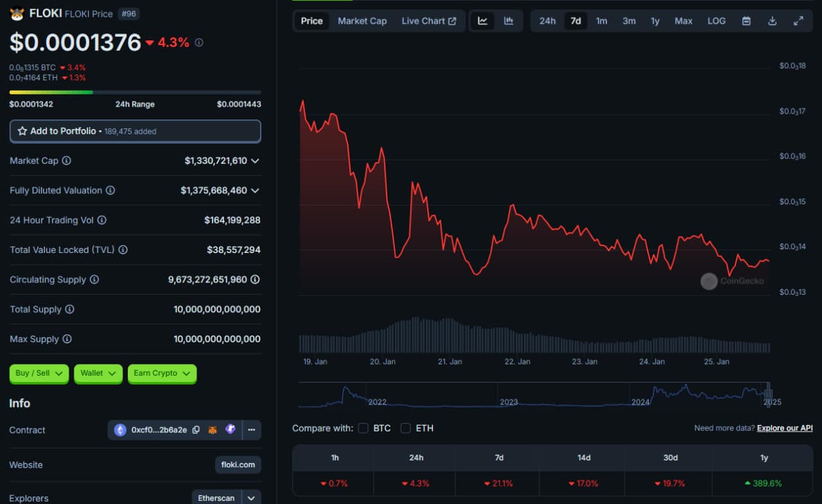Click the $164,199,288 trading volume value
Viewport: 822px width, 504px height.
coord(232,220)
